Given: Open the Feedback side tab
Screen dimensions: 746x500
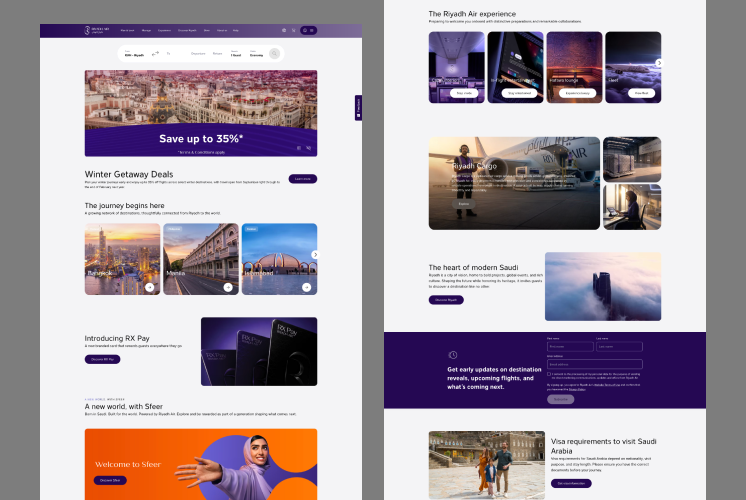Looking at the screenshot, I should click(x=358, y=108).
